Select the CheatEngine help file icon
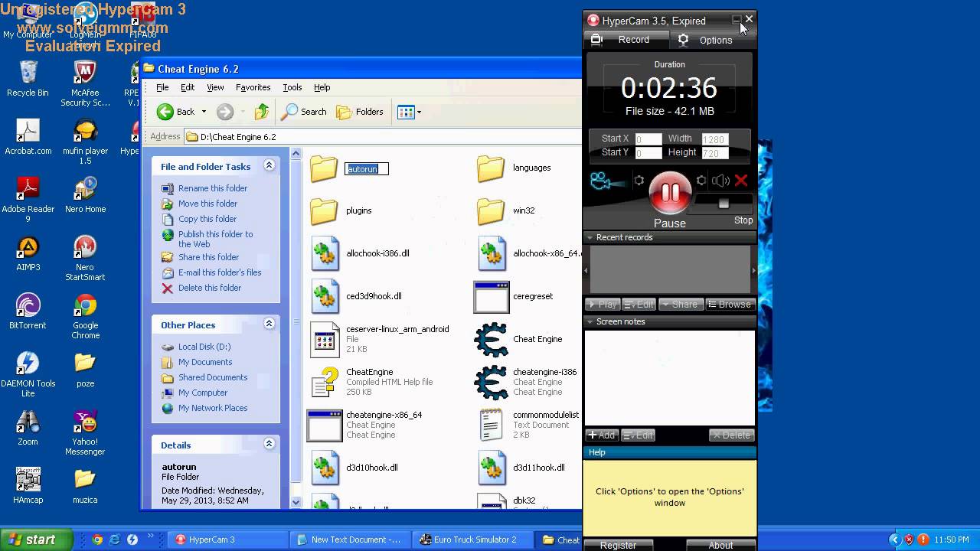Image resolution: width=980 pixels, height=551 pixels. [325, 383]
